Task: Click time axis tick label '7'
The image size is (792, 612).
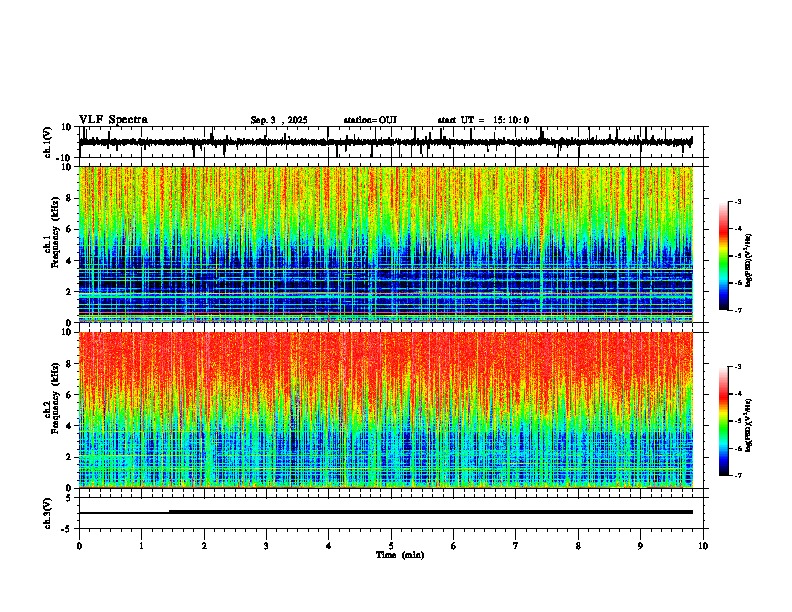Action: pyautogui.click(x=516, y=546)
